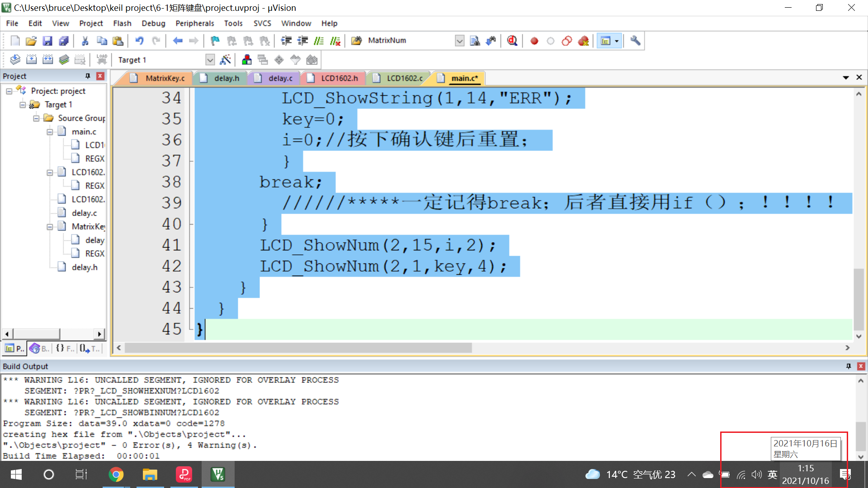This screenshot has height=488, width=868.
Task: Open Manage Project Items colored blocks icon
Action: click(247, 60)
